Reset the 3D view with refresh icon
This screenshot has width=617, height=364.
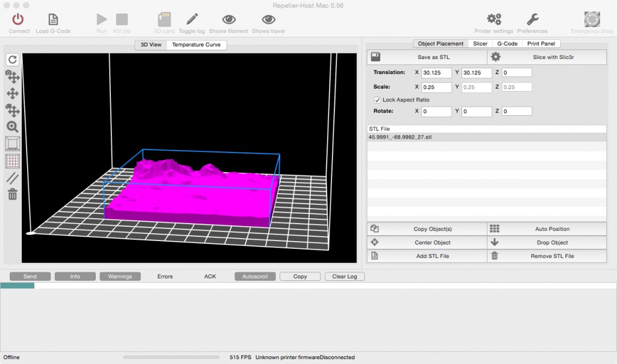[13, 60]
